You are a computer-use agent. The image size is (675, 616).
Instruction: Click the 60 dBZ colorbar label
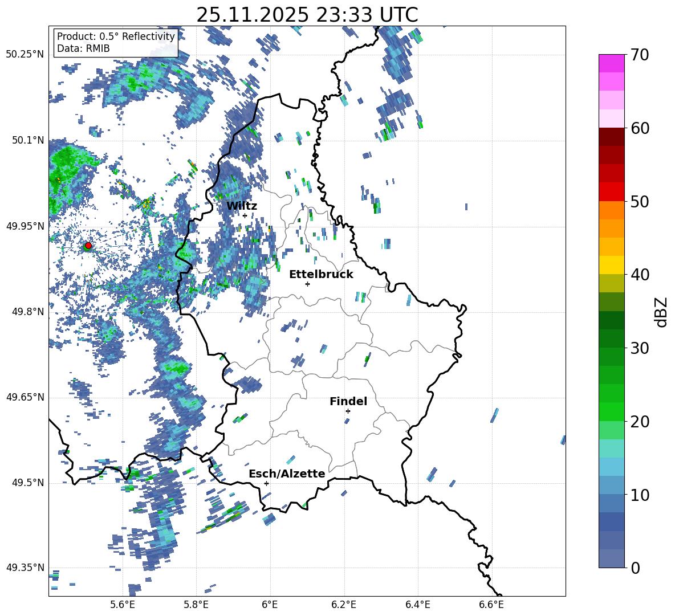click(x=640, y=128)
